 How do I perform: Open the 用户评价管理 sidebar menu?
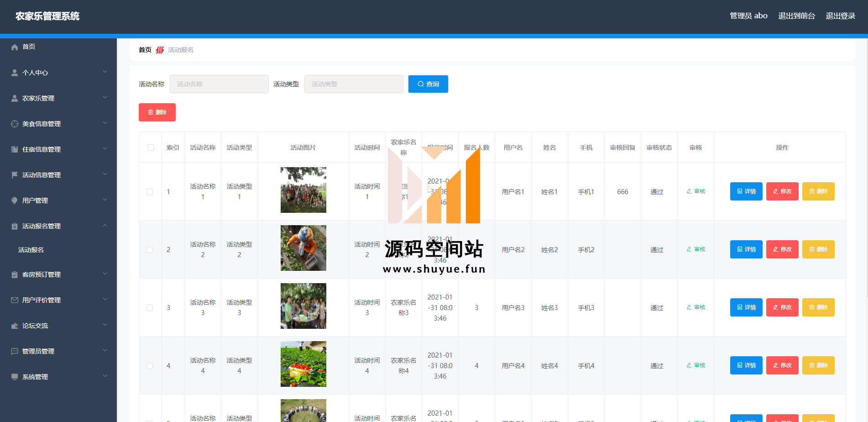[58, 300]
